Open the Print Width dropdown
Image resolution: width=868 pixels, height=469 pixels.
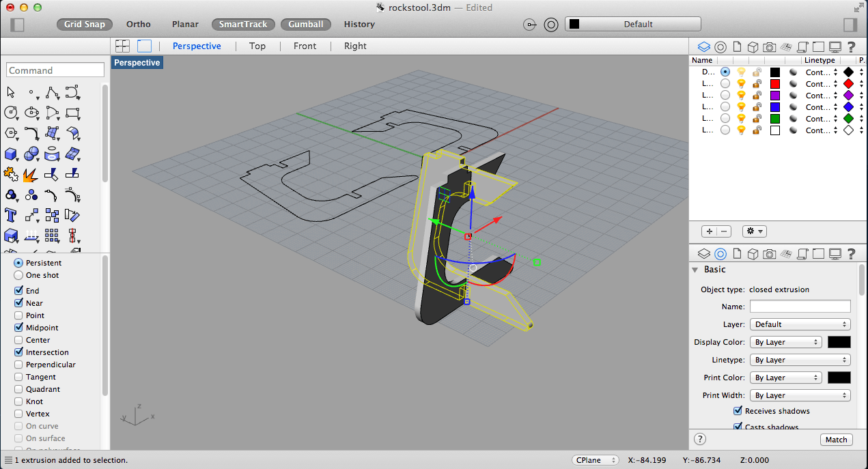pyautogui.click(x=800, y=395)
